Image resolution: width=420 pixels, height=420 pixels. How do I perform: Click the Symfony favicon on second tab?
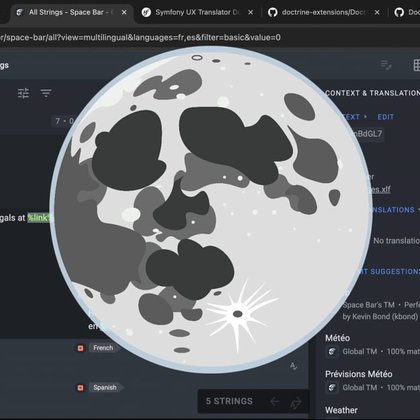pyautogui.click(x=146, y=12)
